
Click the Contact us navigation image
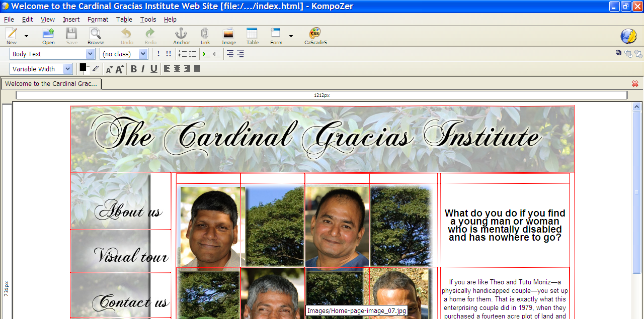121,295
